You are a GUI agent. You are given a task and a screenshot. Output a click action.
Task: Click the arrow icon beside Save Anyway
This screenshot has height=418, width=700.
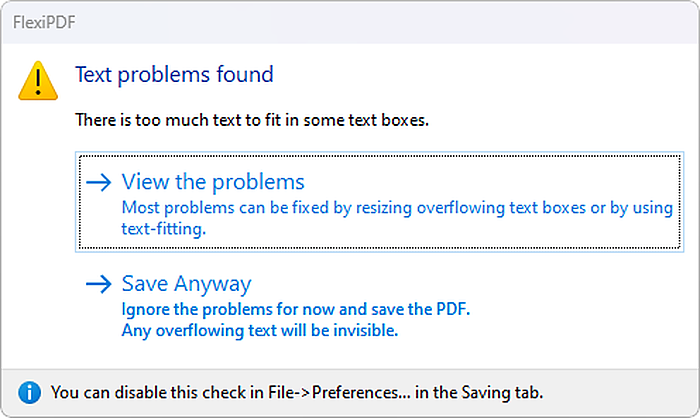point(99,284)
